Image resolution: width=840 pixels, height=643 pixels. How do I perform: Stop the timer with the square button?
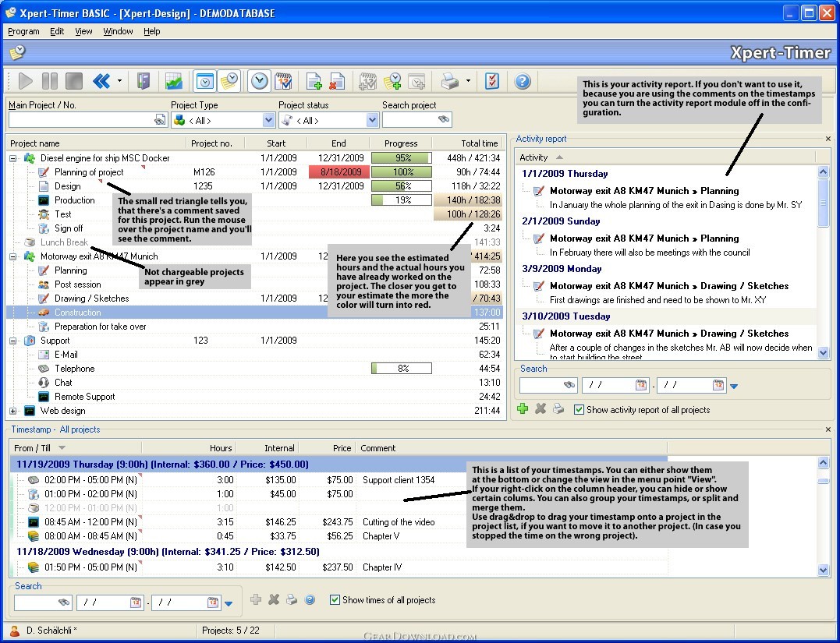(x=74, y=81)
